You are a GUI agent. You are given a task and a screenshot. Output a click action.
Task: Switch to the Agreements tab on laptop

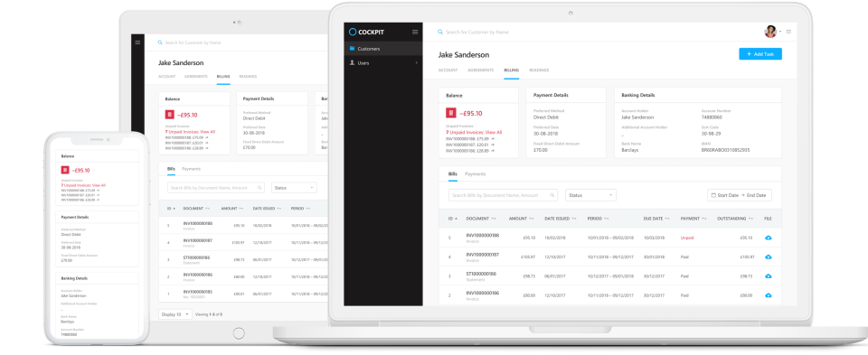[480, 70]
